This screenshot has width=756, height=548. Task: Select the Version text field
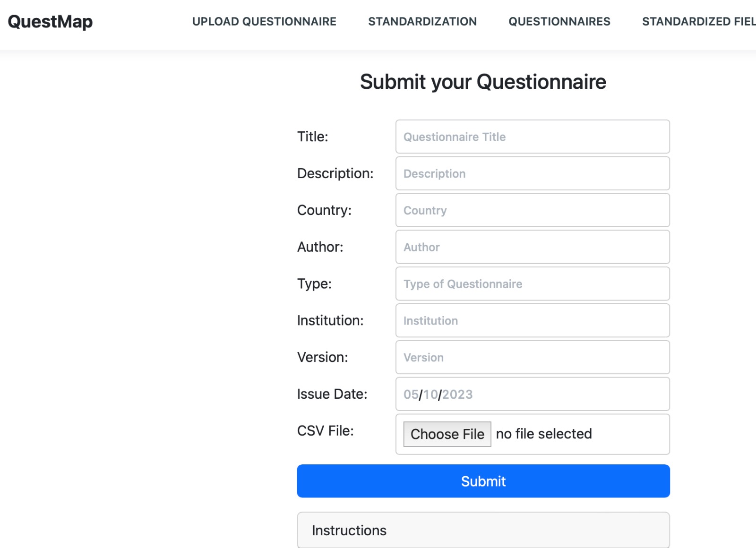click(x=533, y=358)
